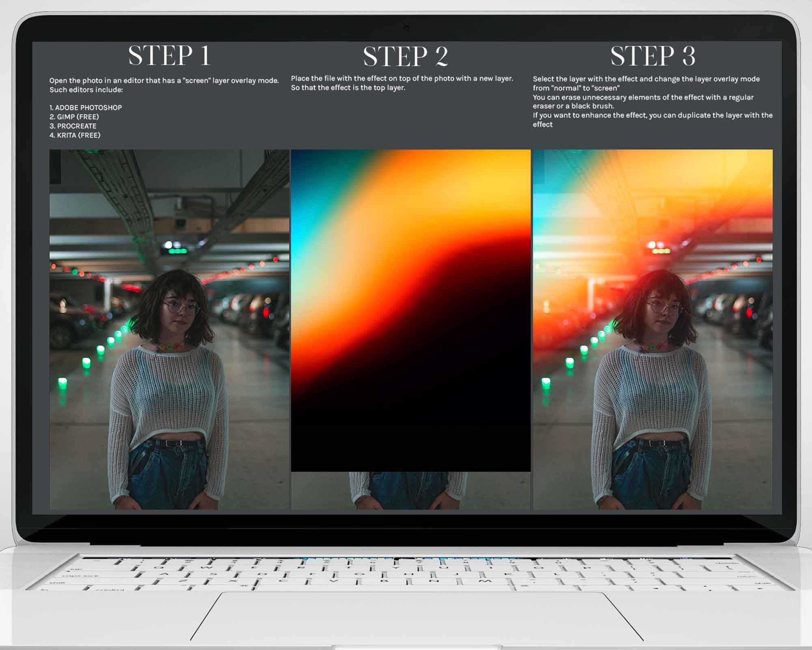812x650 pixels.
Task: Click the 'Such editors include:' line
Action: pos(86,90)
